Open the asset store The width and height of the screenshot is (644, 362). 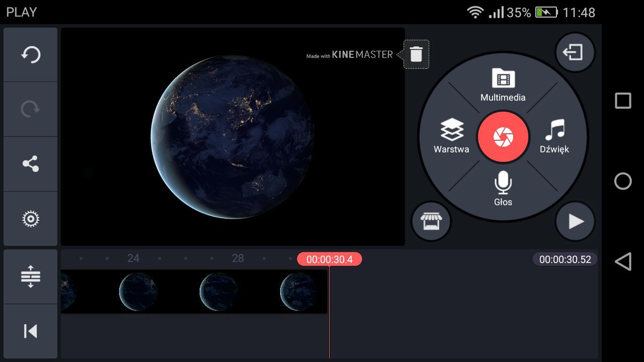pyautogui.click(x=431, y=221)
